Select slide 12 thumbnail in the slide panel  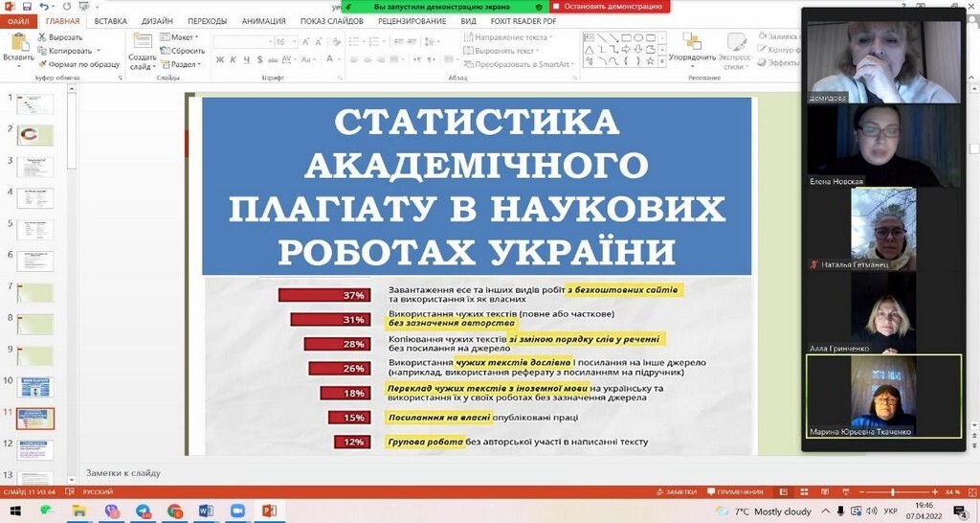point(35,450)
